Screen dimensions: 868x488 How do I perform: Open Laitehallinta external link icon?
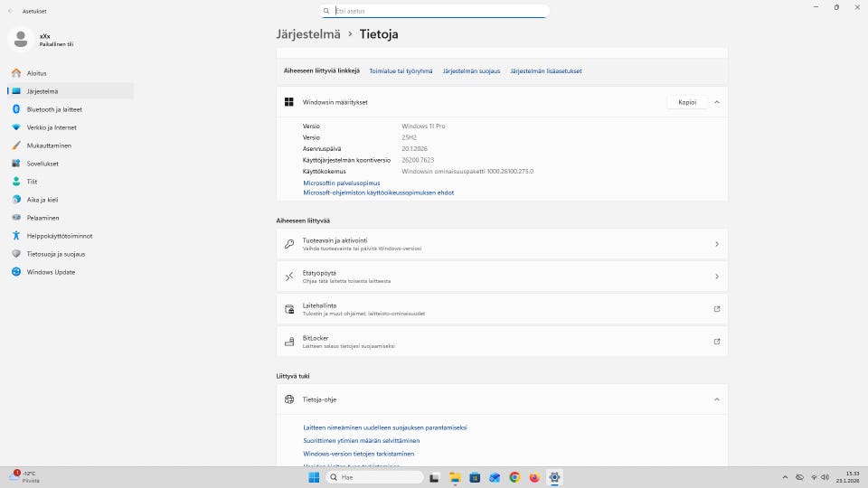pyautogui.click(x=717, y=309)
